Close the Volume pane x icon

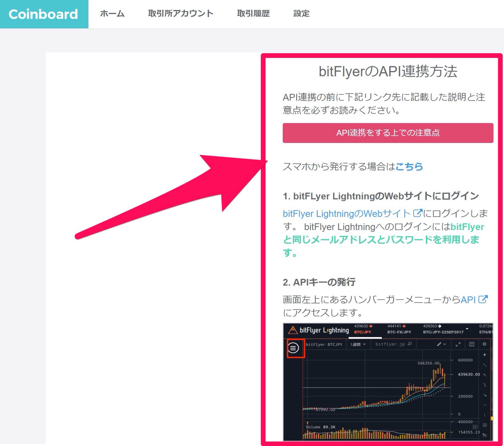pos(475,427)
